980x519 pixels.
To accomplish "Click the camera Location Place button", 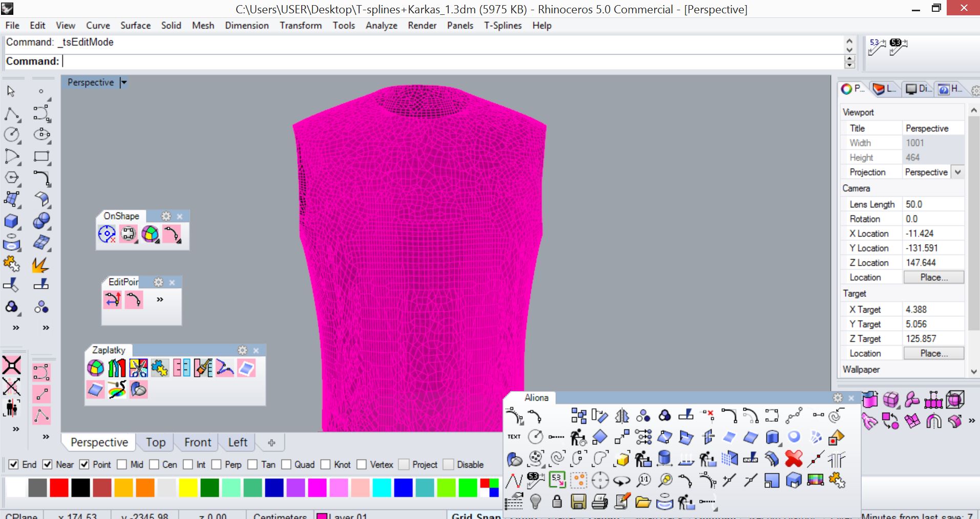I will 933,277.
